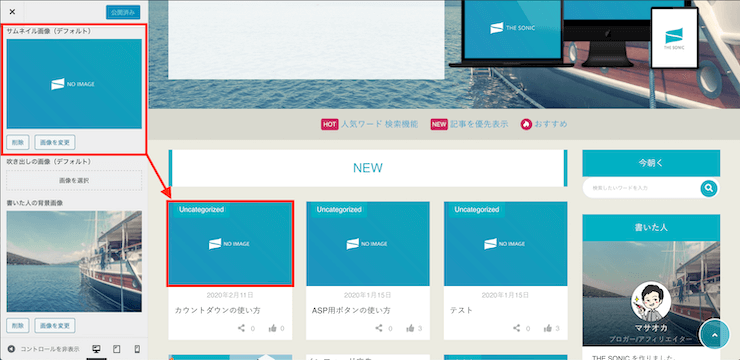The width and height of the screenshot is (740, 360).
Task: Open テスト post thumbnail
Action: pos(505,243)
